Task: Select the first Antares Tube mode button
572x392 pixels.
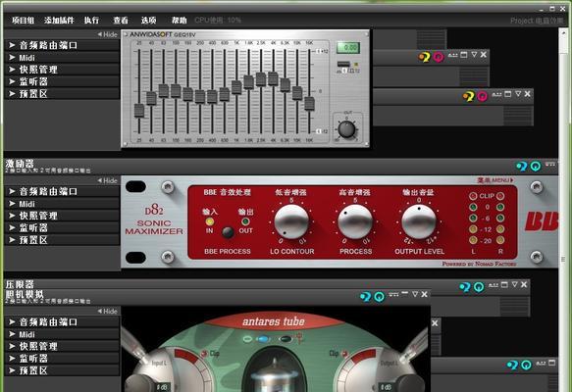Action: click(247, 339)
